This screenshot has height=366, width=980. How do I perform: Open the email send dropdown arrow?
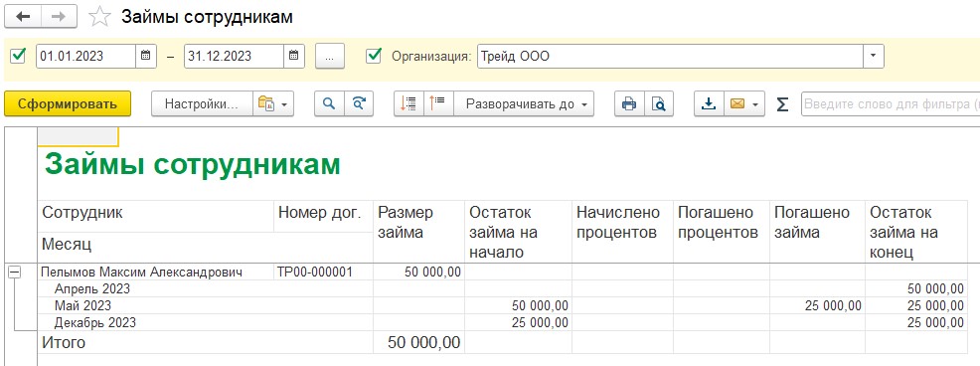click(x=756, y=103)
